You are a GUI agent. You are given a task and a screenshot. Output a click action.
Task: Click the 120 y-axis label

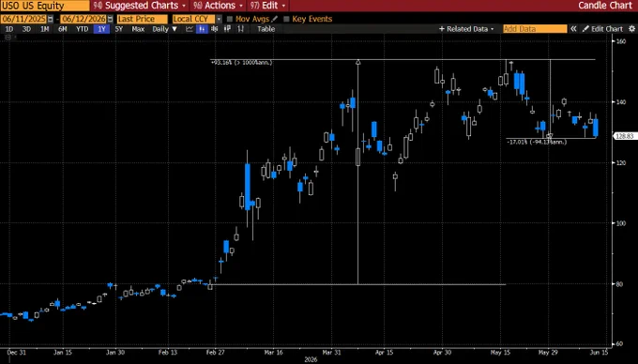[621, 162]
